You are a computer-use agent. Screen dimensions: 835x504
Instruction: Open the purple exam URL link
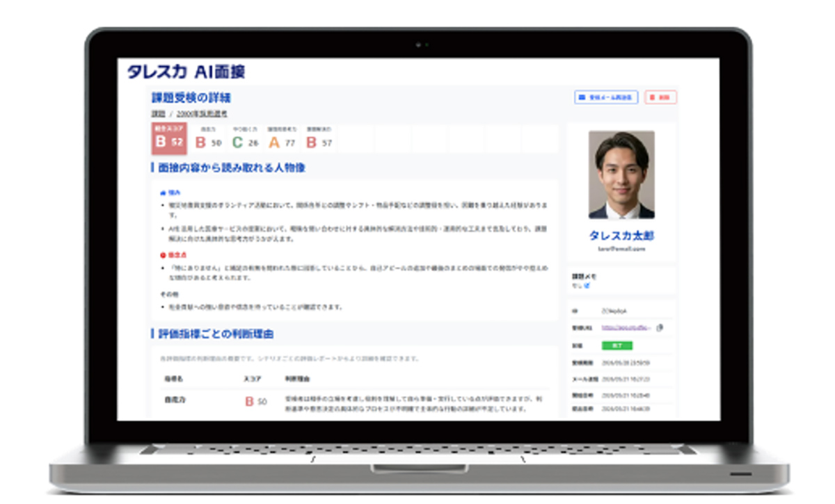pyautogui.click(x=627, y=327)
